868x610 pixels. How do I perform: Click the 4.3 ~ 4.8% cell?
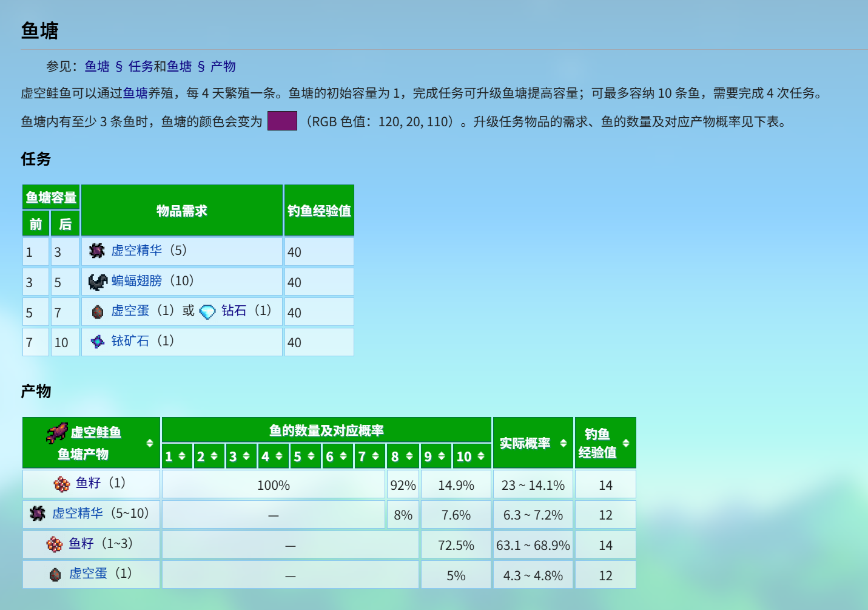tap(533, 575)
